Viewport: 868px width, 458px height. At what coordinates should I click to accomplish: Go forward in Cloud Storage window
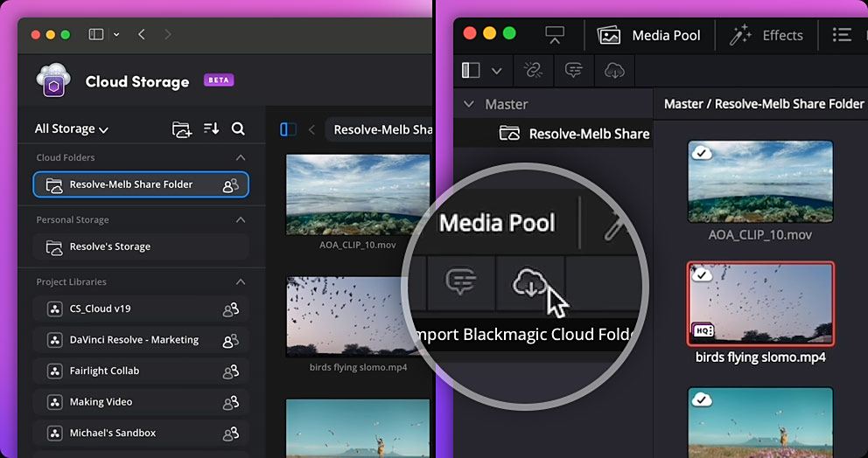click(x=168, y=34)
